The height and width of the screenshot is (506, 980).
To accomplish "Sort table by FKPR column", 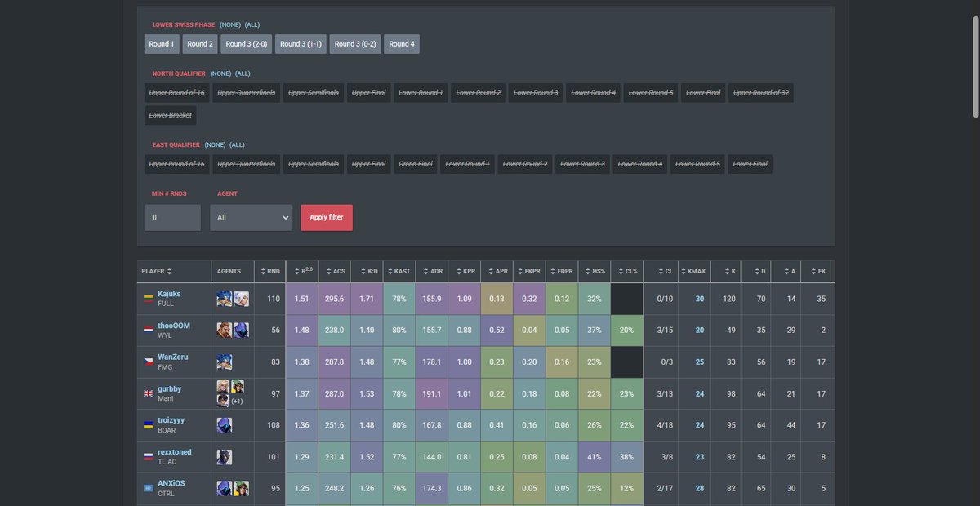I will (x=530, y=271).
